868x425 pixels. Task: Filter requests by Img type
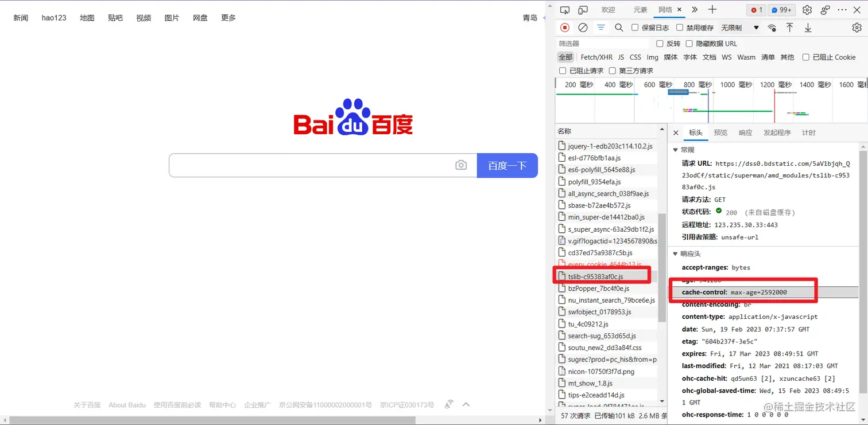pos(652,57)
